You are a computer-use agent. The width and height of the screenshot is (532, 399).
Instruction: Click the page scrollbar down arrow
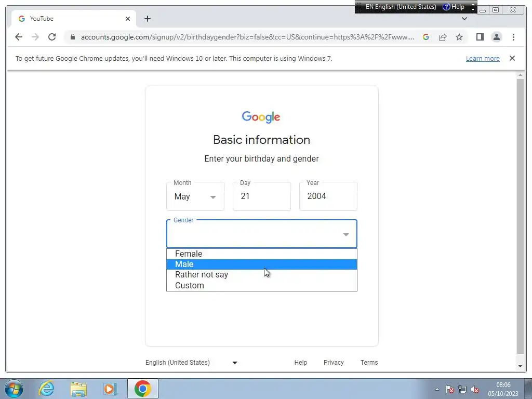521,366
